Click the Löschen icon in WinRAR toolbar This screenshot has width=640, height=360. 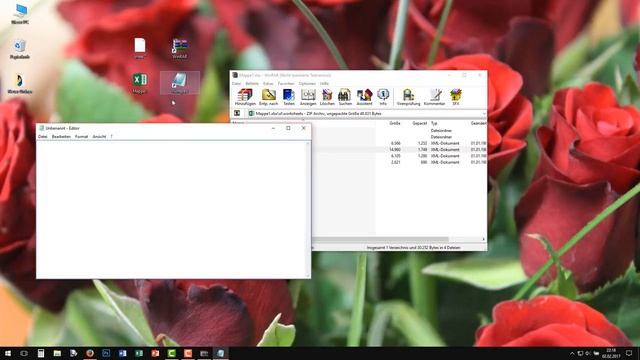[x=327, y=97]
